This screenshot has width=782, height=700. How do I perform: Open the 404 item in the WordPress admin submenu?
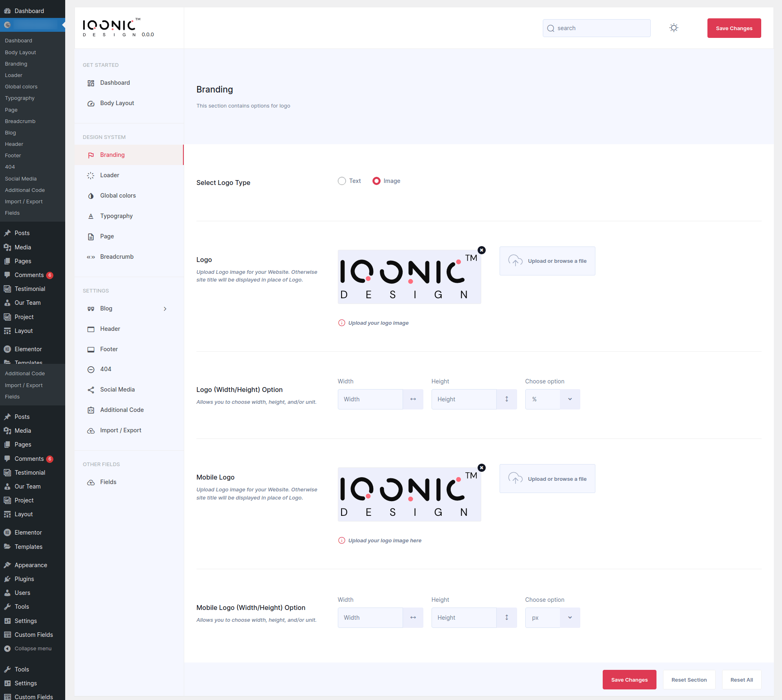tap(10, 167)
